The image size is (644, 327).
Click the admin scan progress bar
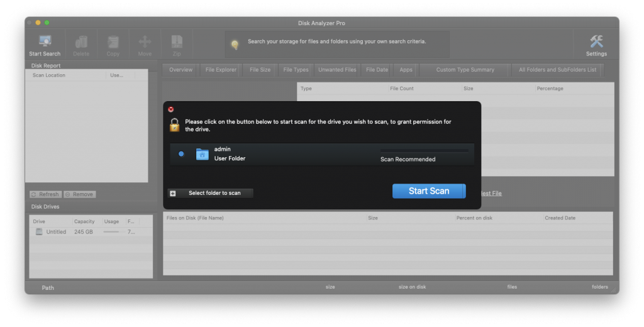point(425,151)
